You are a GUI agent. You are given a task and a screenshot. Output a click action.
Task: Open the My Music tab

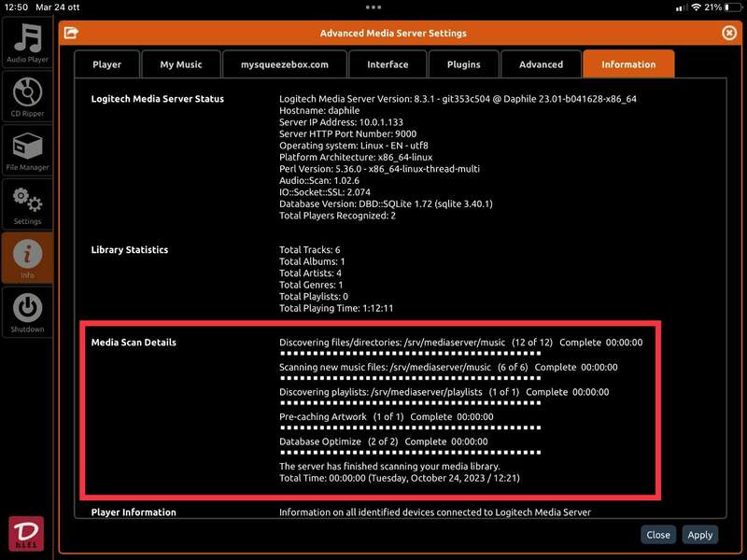[x=181, y=64]
